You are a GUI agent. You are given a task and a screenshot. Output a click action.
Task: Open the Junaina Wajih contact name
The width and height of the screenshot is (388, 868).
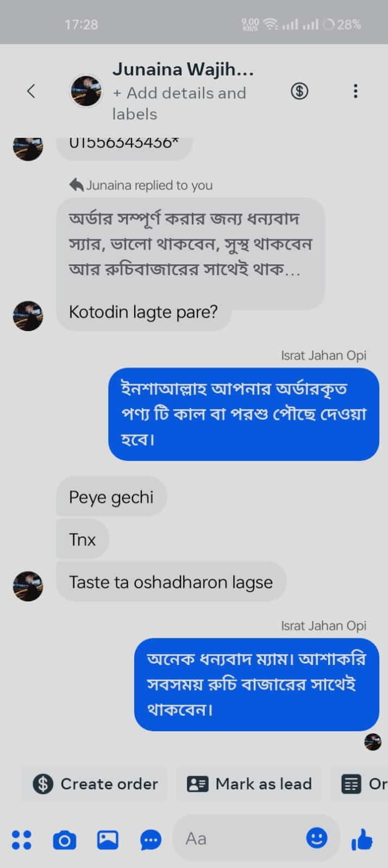183,69
